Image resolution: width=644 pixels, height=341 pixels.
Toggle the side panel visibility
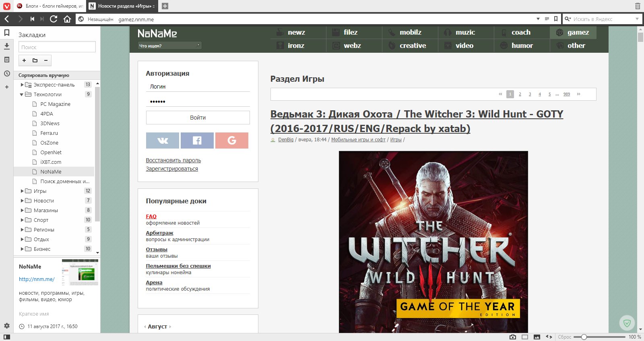point(7,337)
